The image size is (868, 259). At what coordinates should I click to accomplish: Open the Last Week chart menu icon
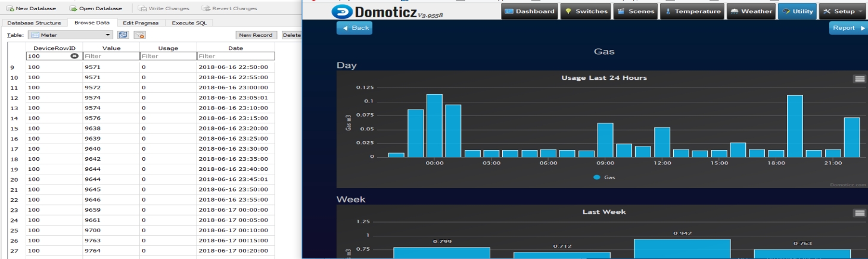859,213
